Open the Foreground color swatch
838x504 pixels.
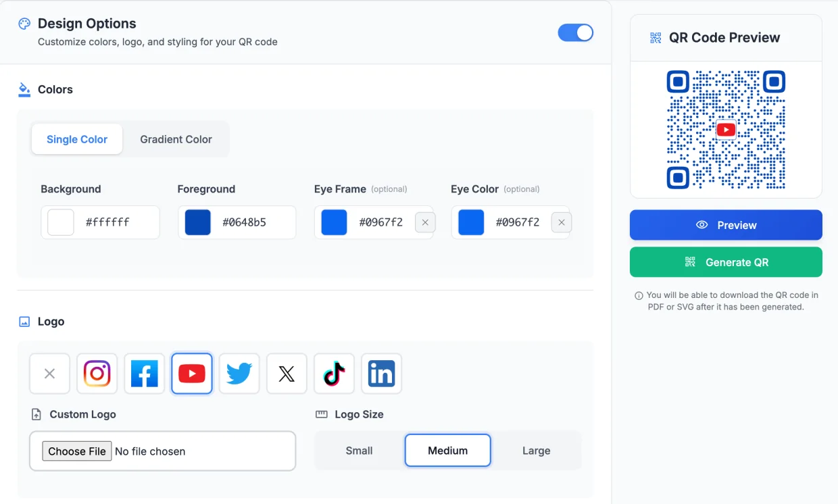tap(197, 222)
